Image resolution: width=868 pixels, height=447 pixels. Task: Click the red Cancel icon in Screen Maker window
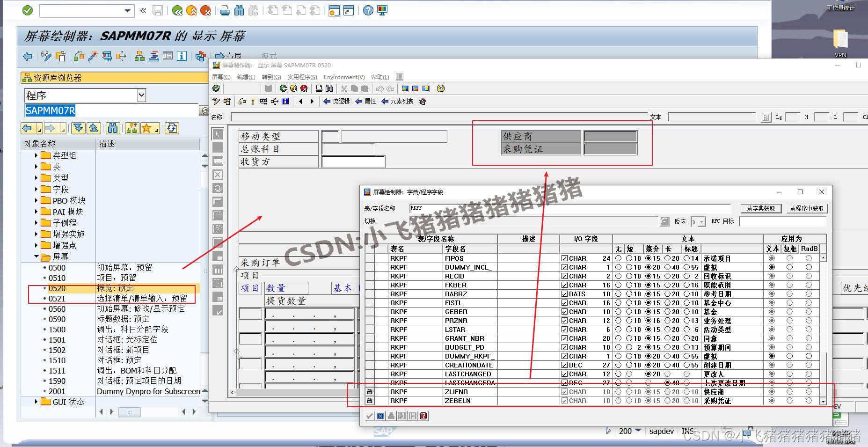[x=304, y=88]
